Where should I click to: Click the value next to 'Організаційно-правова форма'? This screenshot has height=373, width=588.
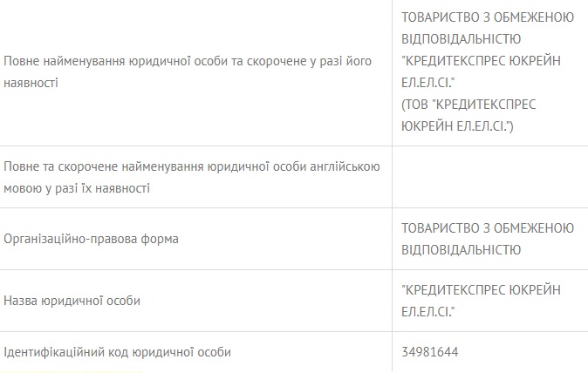487,239
